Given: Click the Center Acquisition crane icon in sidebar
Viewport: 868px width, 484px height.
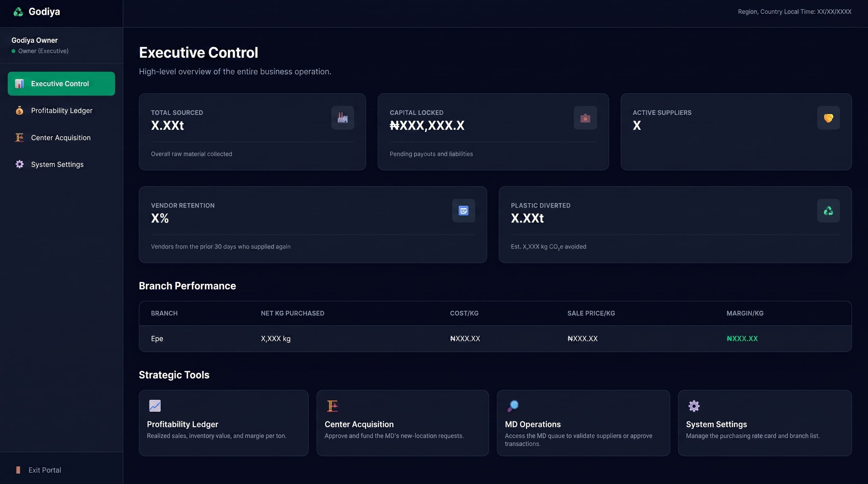Looking at the screenshot, I should pyautogui.click(x=19, y=137).
